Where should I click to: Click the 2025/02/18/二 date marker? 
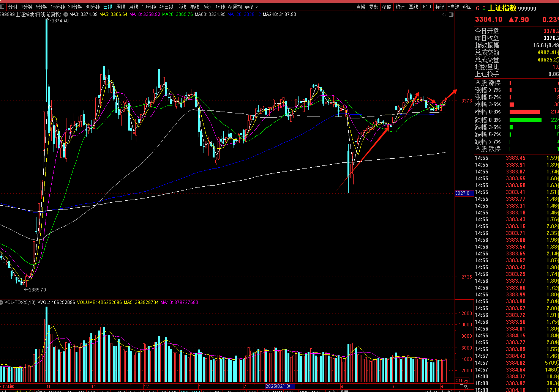coord(280,386)
